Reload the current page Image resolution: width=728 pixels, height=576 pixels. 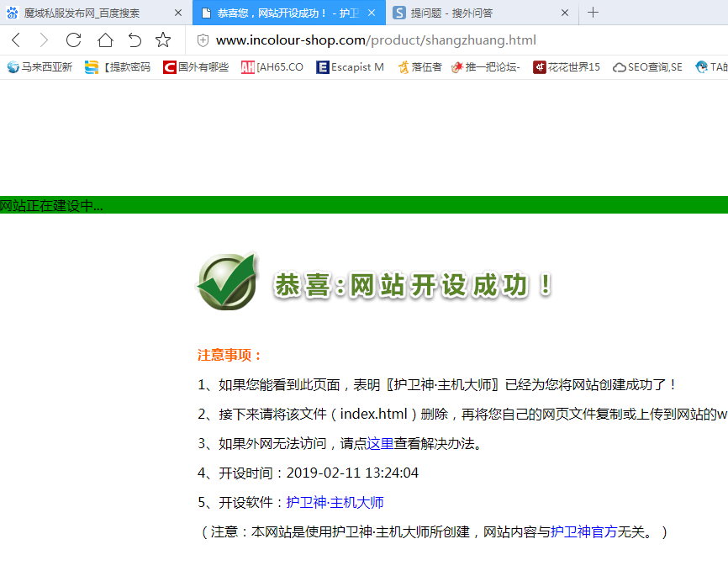pos(73,40)
